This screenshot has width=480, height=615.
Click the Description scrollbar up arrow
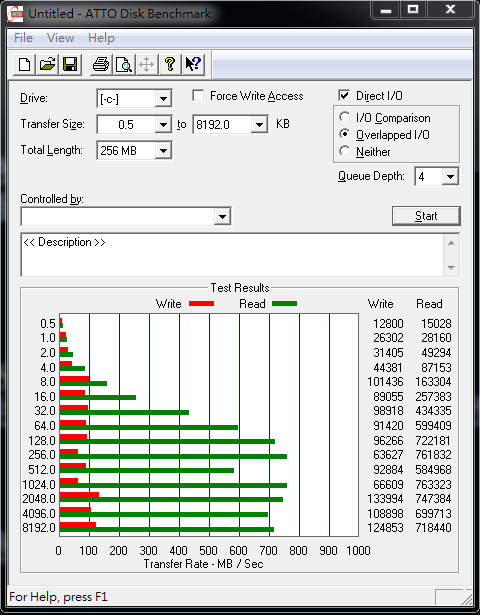click(x=451, y=243)
